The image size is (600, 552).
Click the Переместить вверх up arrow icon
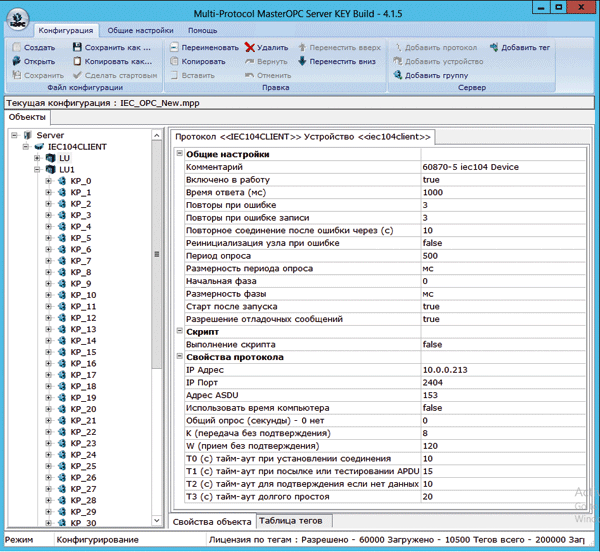coord(302,47)
